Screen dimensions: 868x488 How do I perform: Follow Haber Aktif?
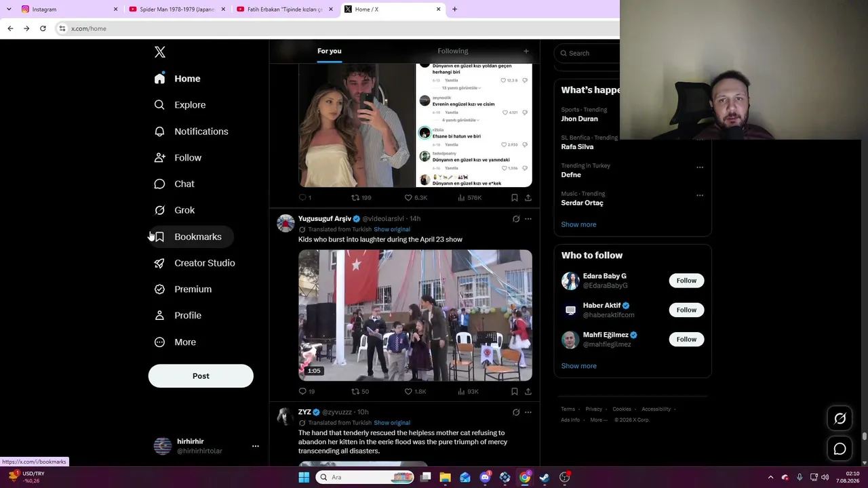pos(686,310)
